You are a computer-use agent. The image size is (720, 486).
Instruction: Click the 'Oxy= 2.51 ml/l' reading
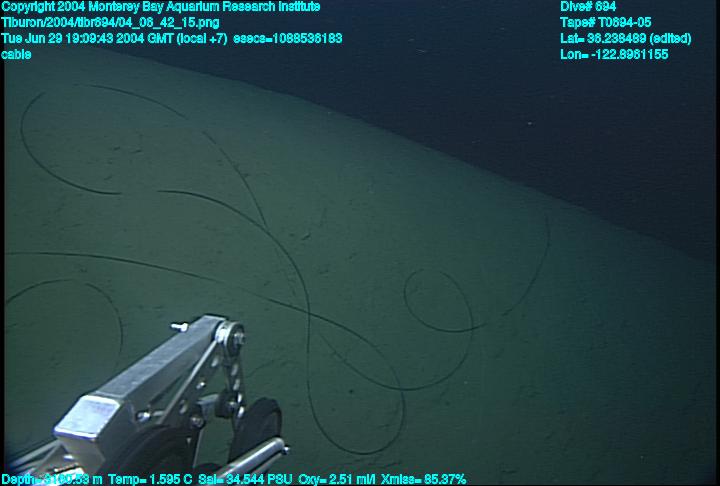tap(337, 480)
